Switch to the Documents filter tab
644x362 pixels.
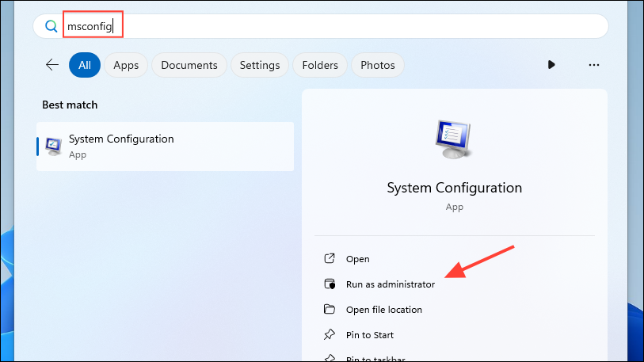coord(189,65)
